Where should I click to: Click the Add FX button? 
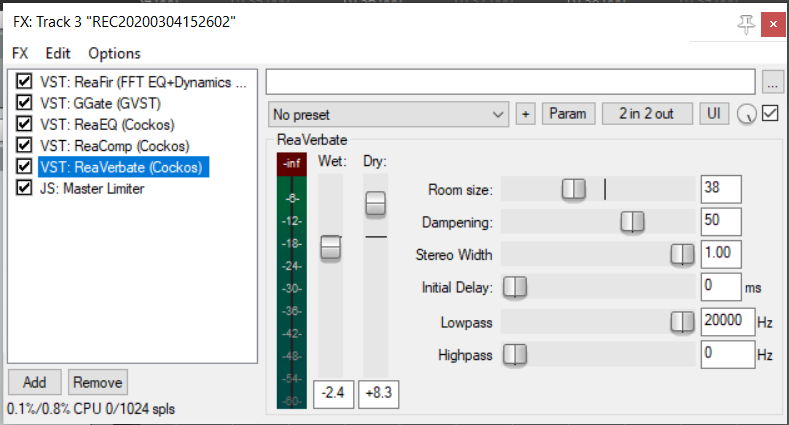pos(34,382)
